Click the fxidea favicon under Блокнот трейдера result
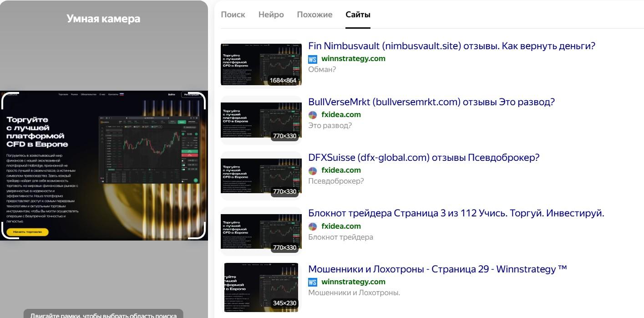The width and height of the screenshot is (644, 318). (x=313, y=226)
